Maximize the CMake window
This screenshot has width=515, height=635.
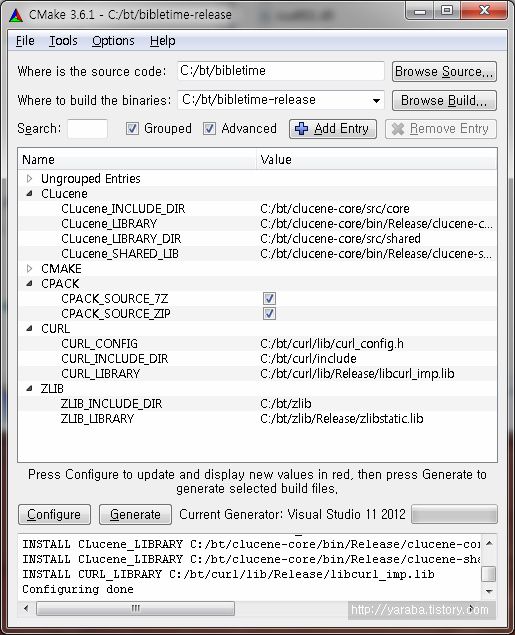coord(447,11)
